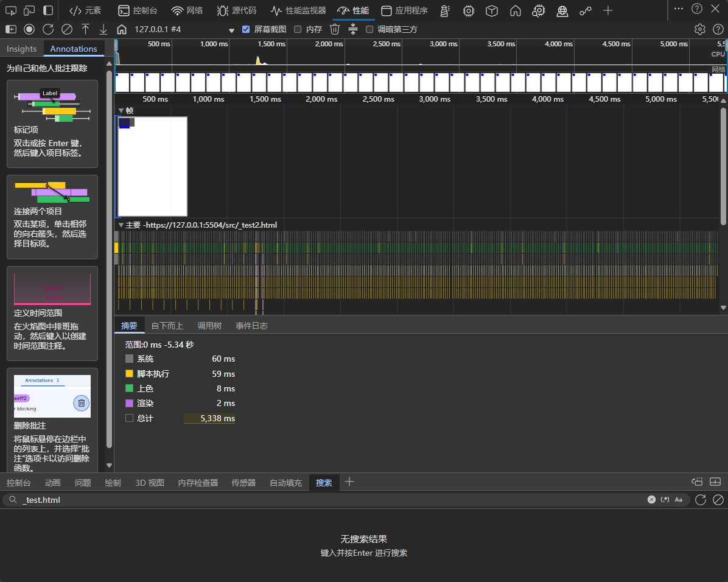Open performance capture settings gear
The height and width of the screenshot is (582, 728).
pyautogui.click(x=700, y=29)
